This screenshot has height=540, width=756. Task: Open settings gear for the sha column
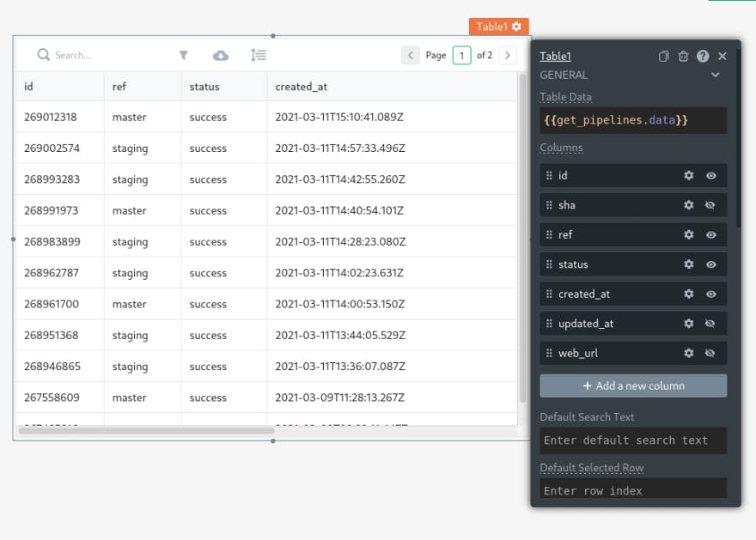pos(688,205)
